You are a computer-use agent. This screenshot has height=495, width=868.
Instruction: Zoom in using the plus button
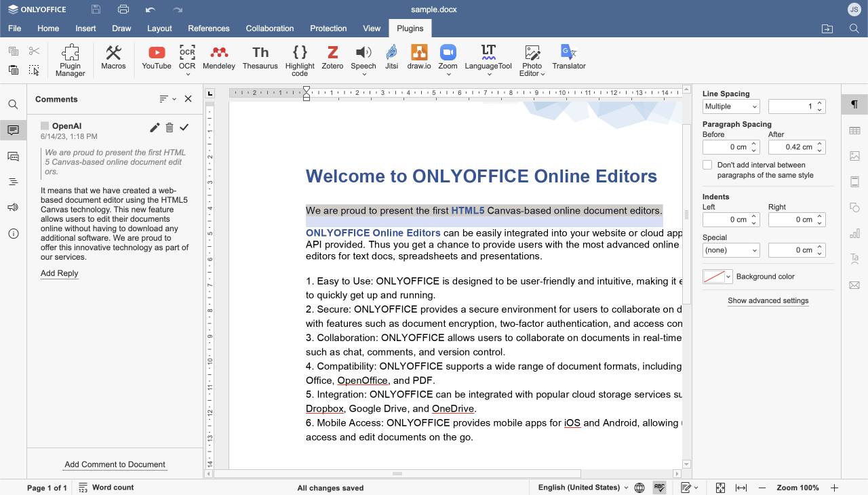[835, 488]
